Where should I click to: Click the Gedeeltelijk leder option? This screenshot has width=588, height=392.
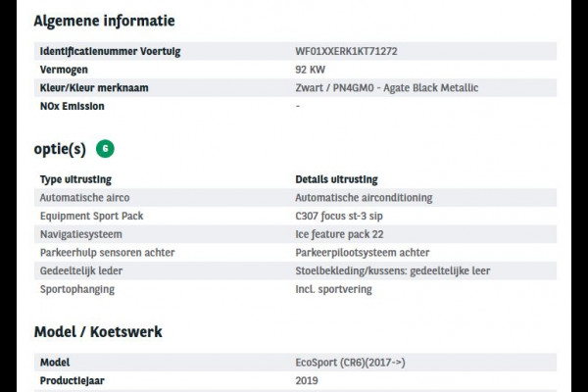pyautogui.click(x=80, y=270)
